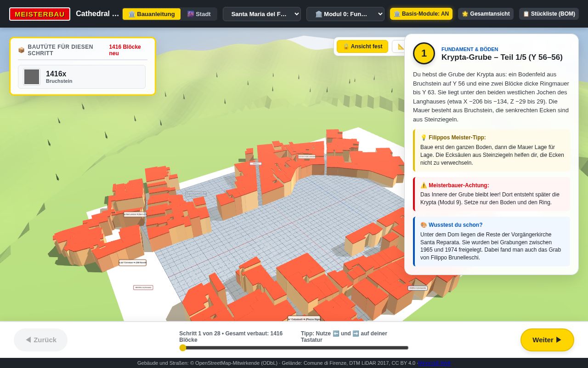The height and width of the screenshot is (368, 588).
Task: Click the Minecraft link in the footer
Action: [x=434, y=363]
